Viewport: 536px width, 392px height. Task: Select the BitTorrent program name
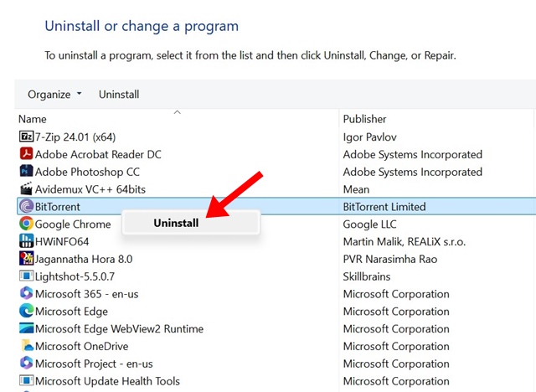pos(58,207)
